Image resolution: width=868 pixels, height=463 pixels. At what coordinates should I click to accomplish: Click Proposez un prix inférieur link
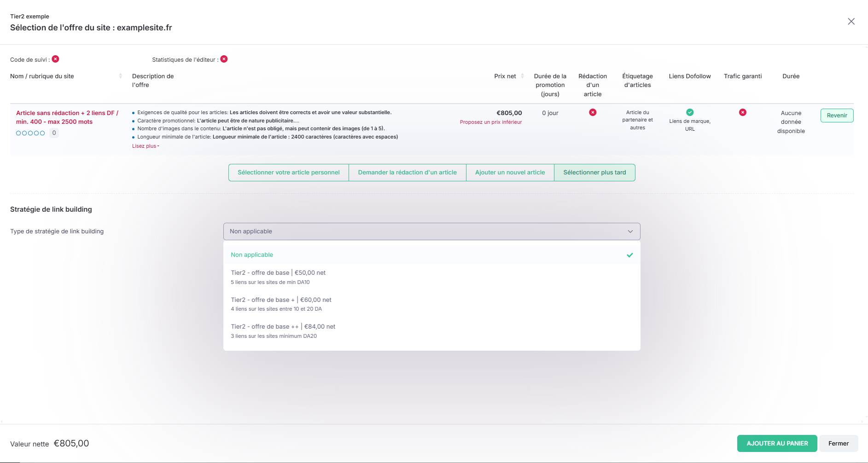point(491,122)
